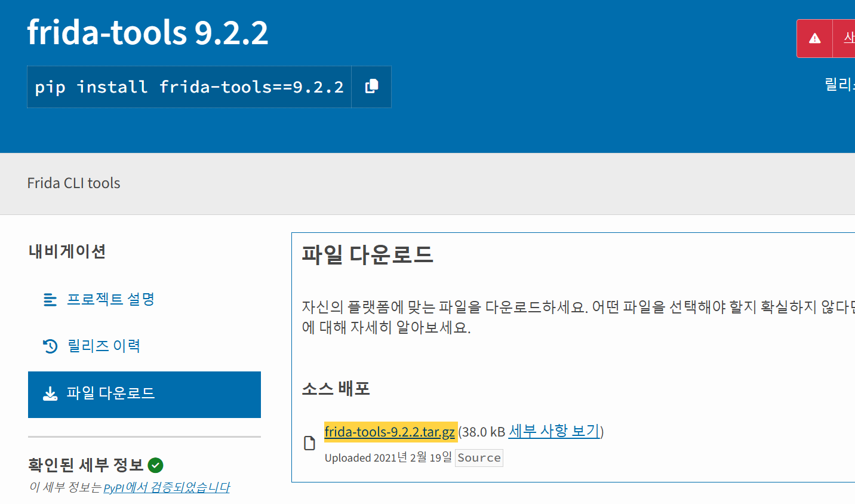Download frida-tools-9.2.2.tar.gz source file
Viewport: 855px width, 504px height.
click(390, 431)
